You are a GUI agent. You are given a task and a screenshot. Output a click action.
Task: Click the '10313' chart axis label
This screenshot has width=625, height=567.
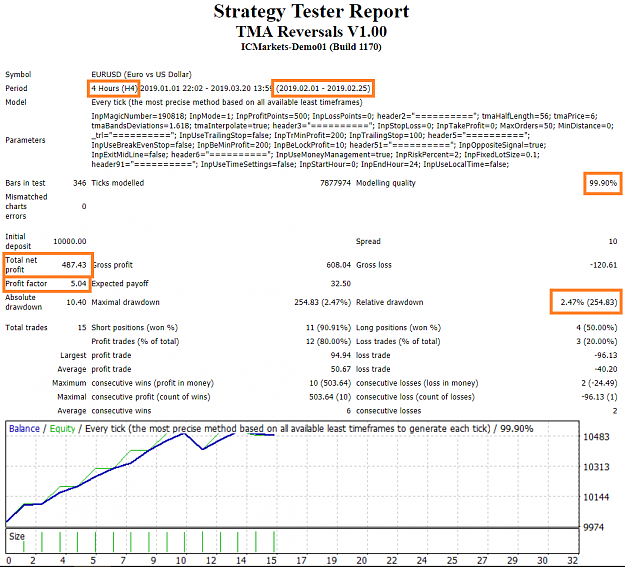(x=596, y=467)
